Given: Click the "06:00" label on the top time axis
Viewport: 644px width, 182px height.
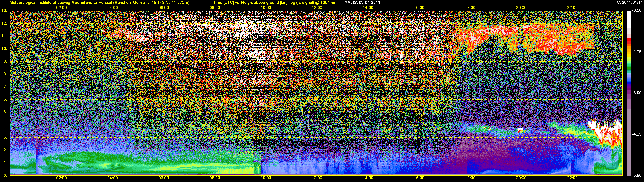Looking at the screenshot, I should tap(164, 7).
